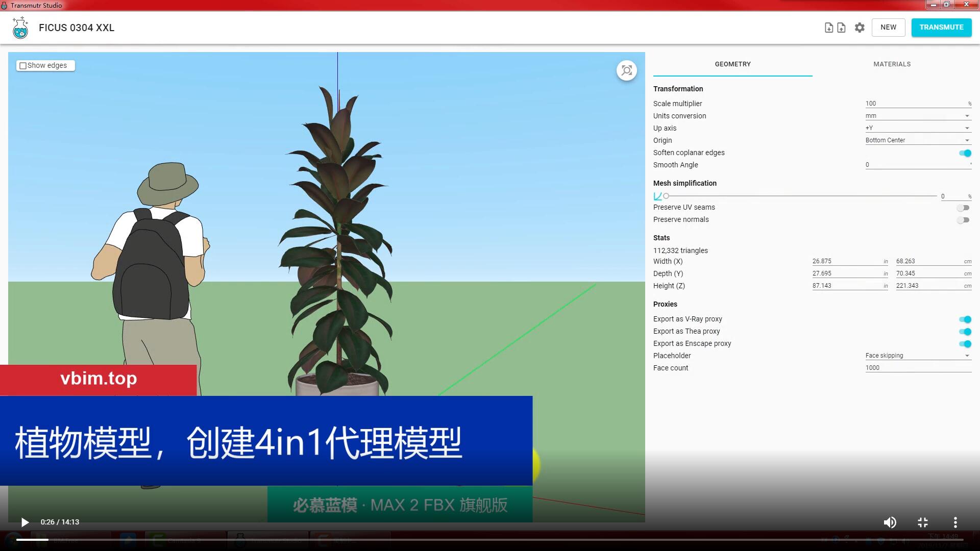This screenshot has width=980, height=551.
Task: Click the mesh simplification graph icon
Action: click(x=657, y=196)
